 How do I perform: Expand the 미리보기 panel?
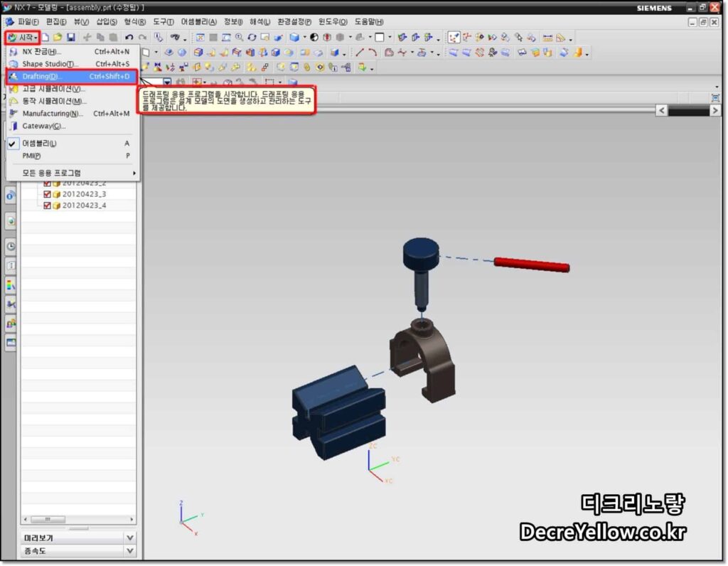pos(130,538)
